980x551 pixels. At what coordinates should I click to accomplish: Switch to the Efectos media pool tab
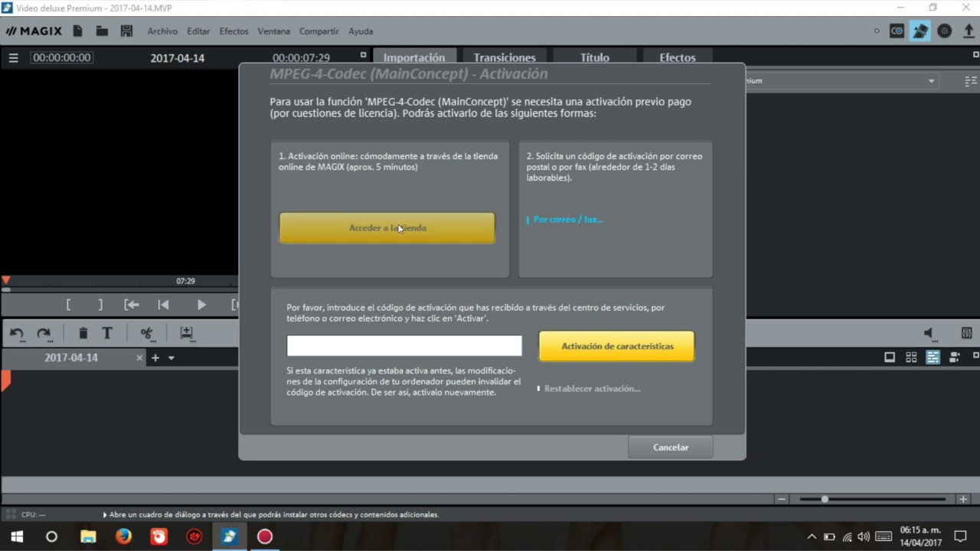678,57
